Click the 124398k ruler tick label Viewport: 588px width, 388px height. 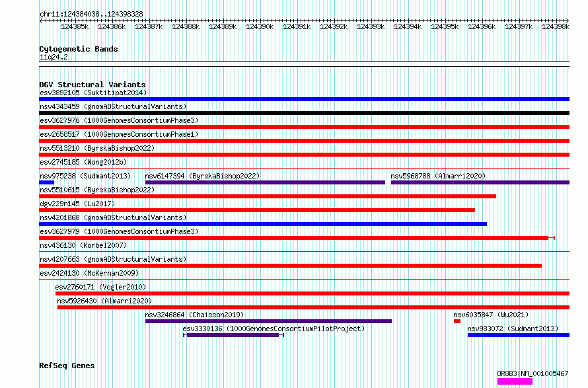click(556, 27)
